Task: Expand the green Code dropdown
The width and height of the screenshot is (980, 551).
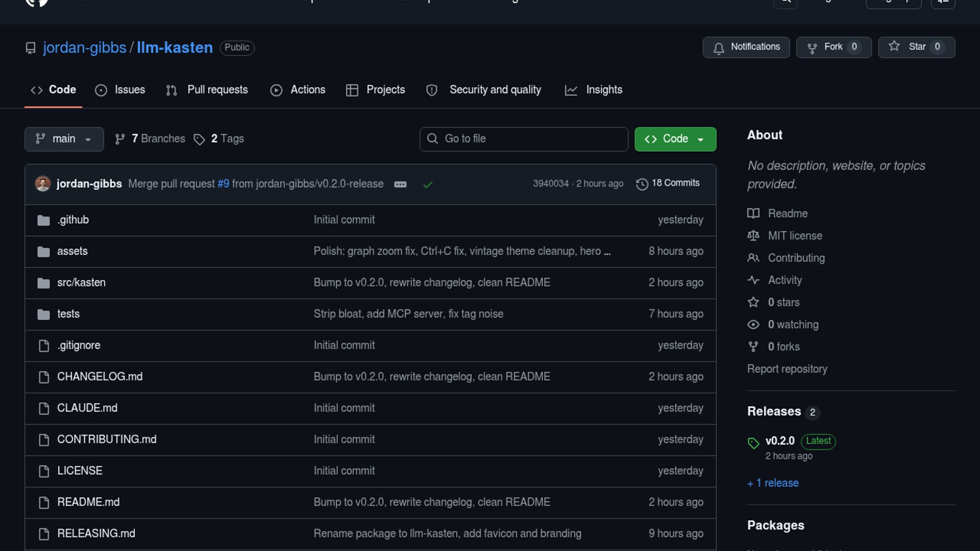Action: [675, 139]
